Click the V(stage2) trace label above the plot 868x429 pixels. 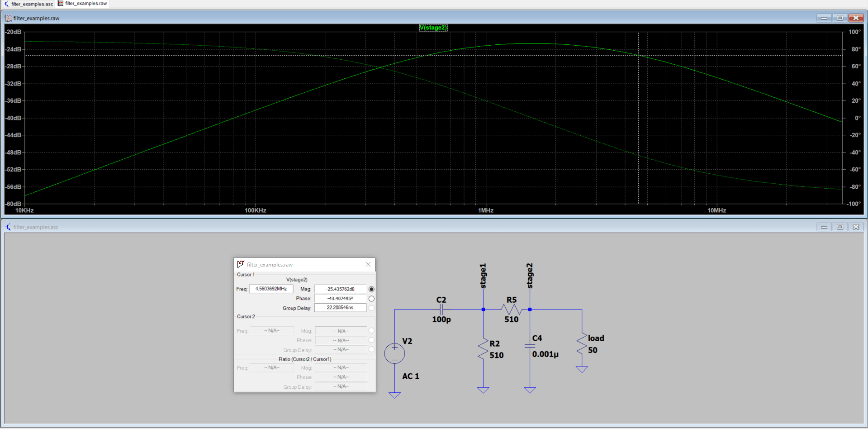tap(433, 28)
